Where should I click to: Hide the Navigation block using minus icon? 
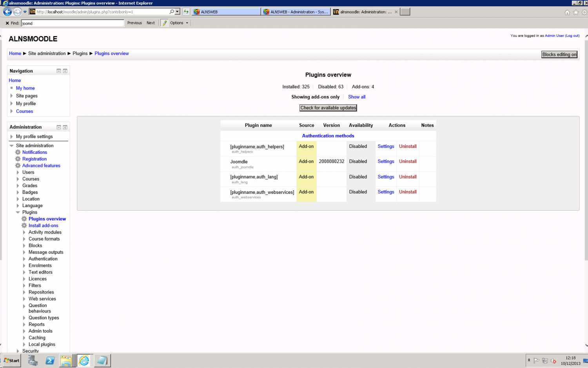pyautogui.click(x=59, y=71)
